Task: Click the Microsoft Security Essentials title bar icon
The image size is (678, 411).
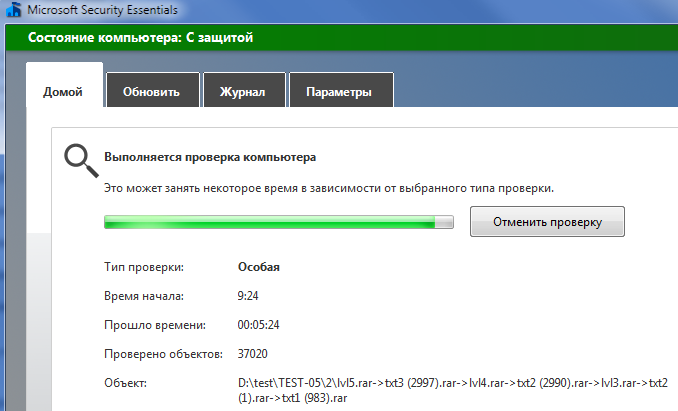Action: (13, 9)
